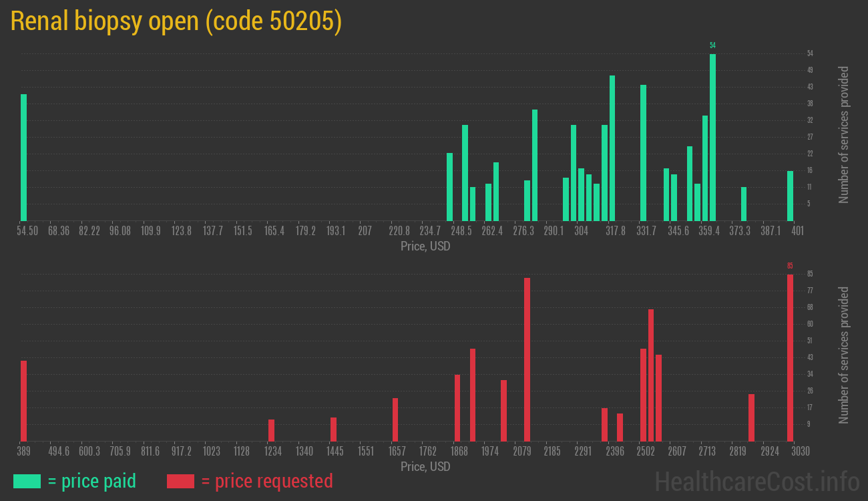868x501 pixels.
Task: Select the tall red bar at price 2079
Action: coord(527,359)
